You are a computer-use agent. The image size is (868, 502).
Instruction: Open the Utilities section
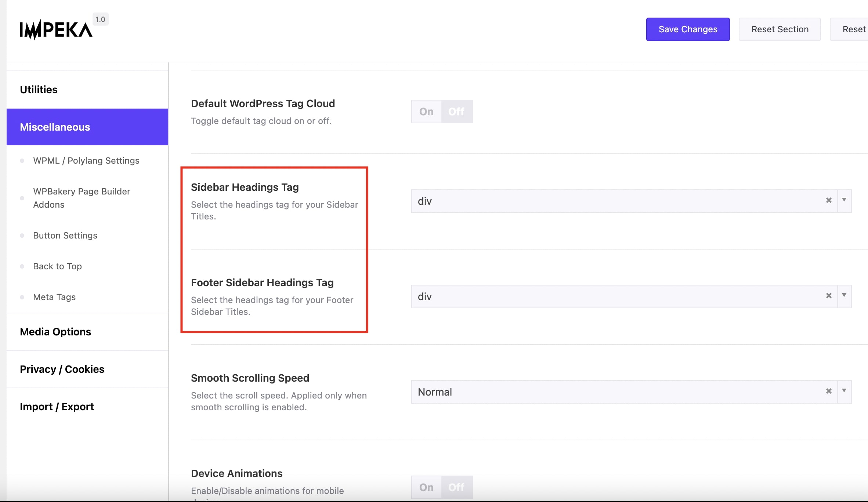click(39, 90)
